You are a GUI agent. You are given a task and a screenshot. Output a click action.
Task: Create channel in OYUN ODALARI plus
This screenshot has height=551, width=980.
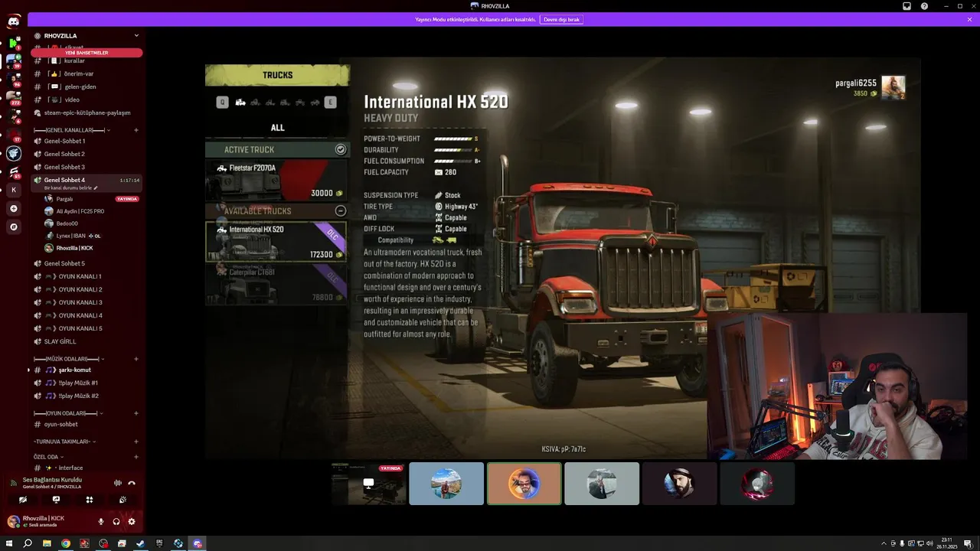pyautogui.click(x=136, y=413)
